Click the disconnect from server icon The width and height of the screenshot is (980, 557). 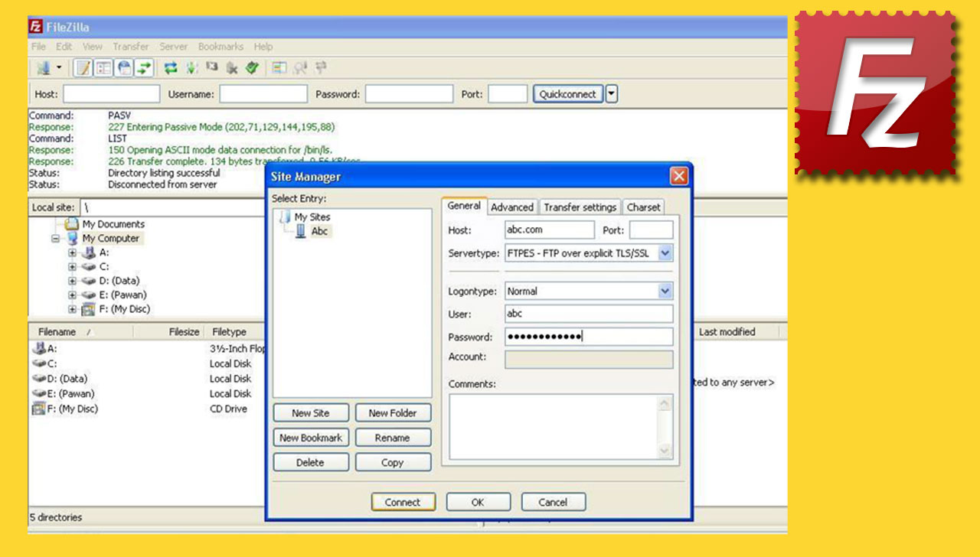(x=232, y=67)
